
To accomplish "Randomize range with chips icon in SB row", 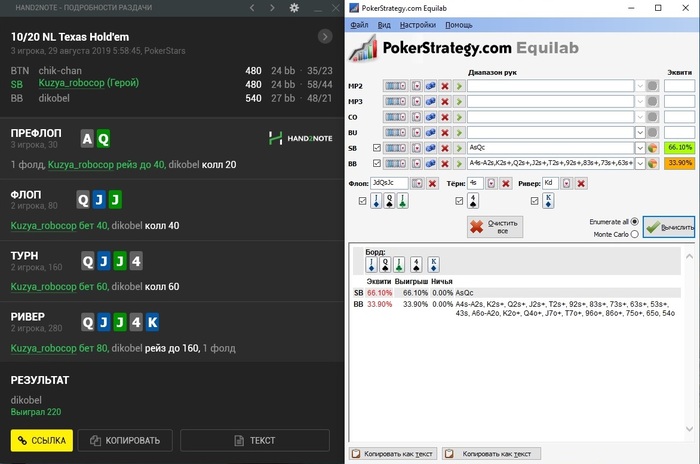I will (x=430, y=148).
